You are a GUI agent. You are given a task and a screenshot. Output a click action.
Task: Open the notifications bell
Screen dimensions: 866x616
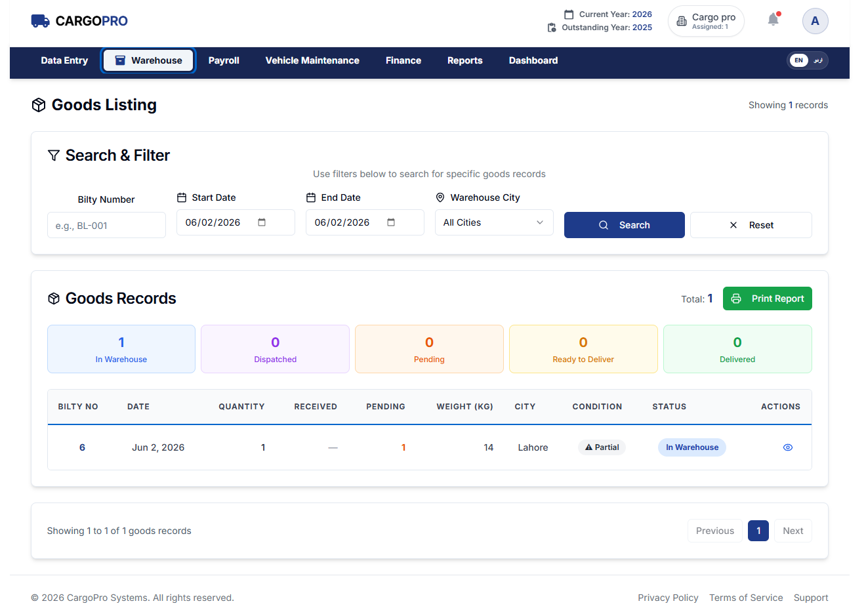pyautogui.click(x=773, y=20)
